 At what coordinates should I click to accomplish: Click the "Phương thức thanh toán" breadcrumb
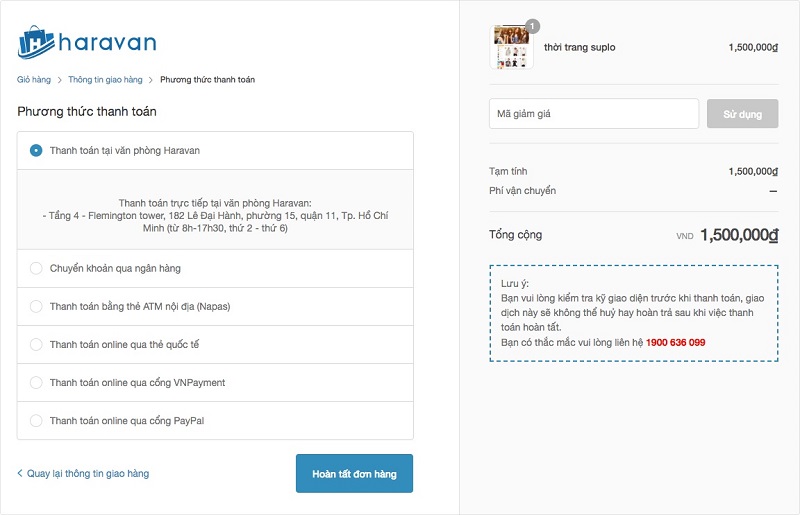point(207,79)
